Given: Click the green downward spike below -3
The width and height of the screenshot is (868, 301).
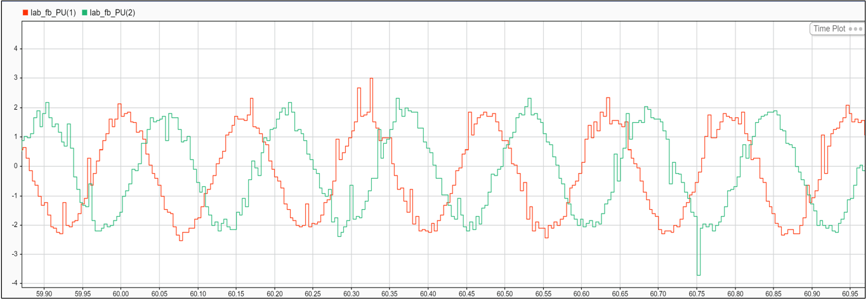Looking at the screenshot, I should coord(699,272).
